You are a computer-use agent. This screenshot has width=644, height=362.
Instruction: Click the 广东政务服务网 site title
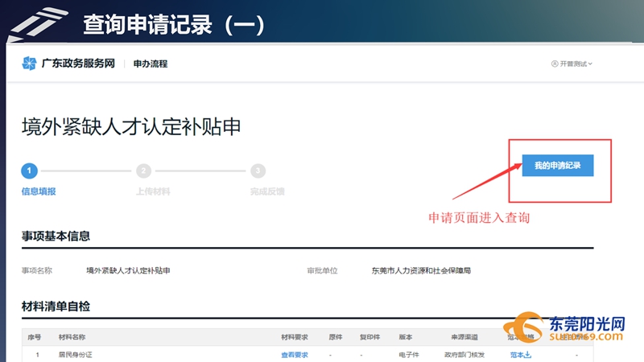click(x=78, y=64)
